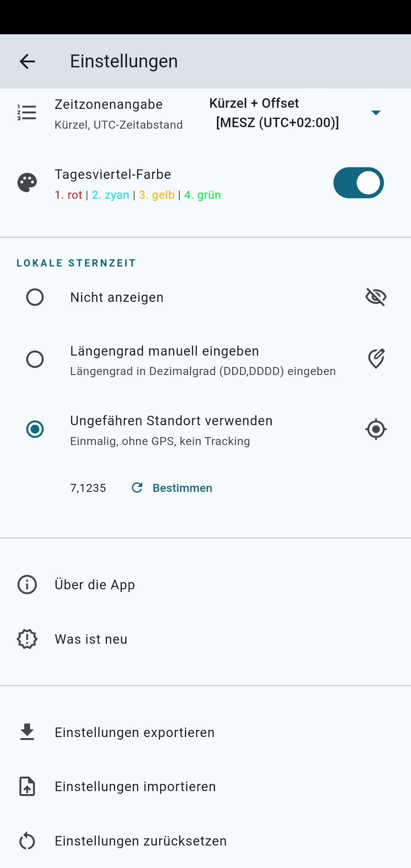Tap the info circle icon

click(27, 584)
